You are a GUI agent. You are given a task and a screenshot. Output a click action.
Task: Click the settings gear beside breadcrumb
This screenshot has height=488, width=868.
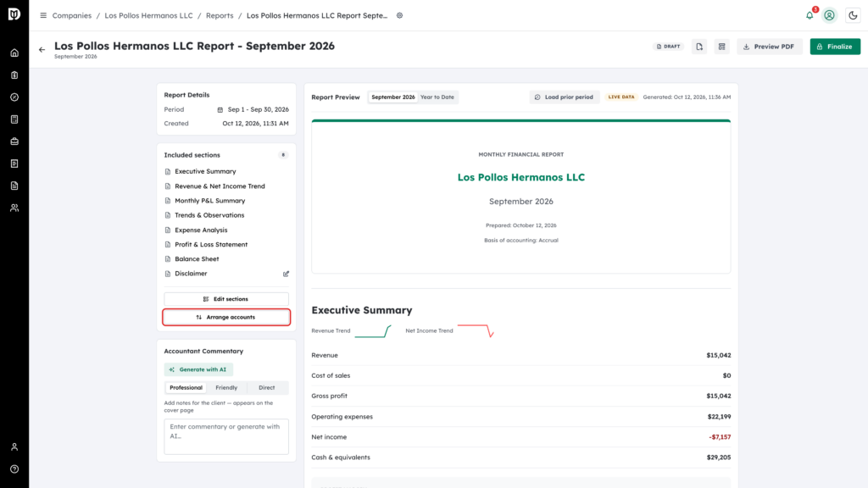click(x=400, y=15)
